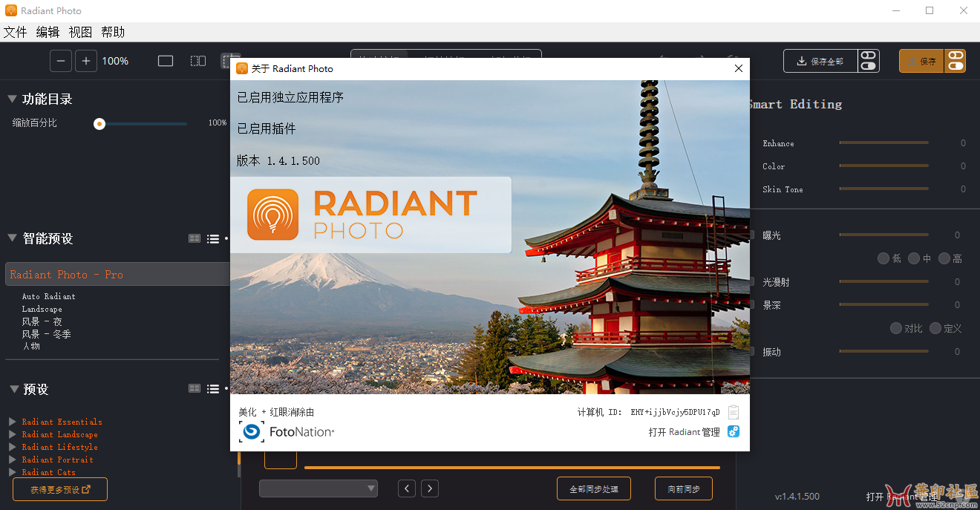
Task: Close the About Radiant Photo dialog
Action: tap(738, 68)
